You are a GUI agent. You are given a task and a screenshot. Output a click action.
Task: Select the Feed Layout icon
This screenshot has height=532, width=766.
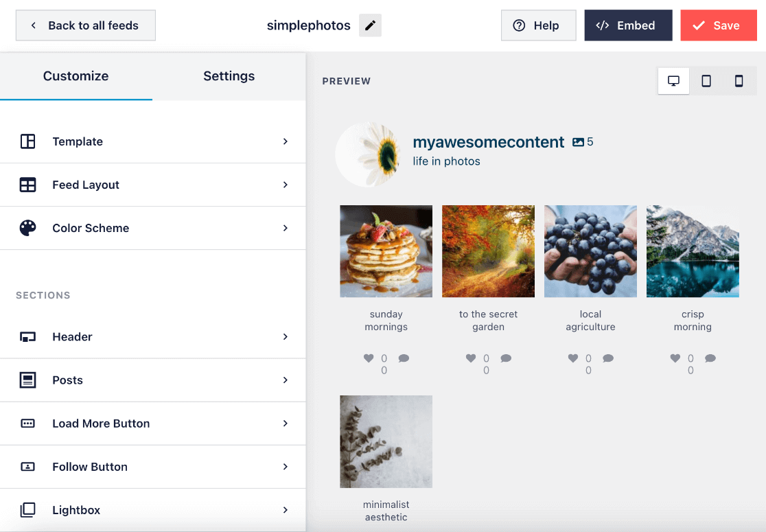pyautogui.click(x=28, y=185)
